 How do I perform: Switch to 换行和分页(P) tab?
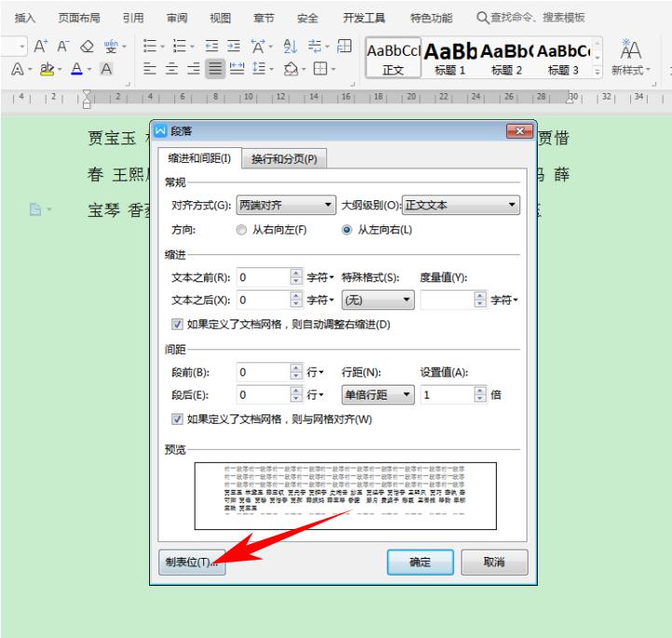point(284,159)
